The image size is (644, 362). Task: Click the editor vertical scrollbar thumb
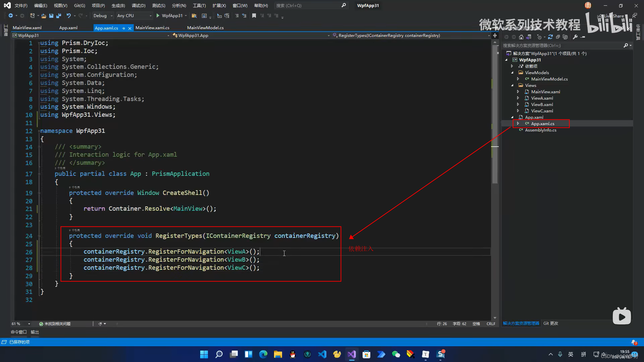tap(495, 114)
